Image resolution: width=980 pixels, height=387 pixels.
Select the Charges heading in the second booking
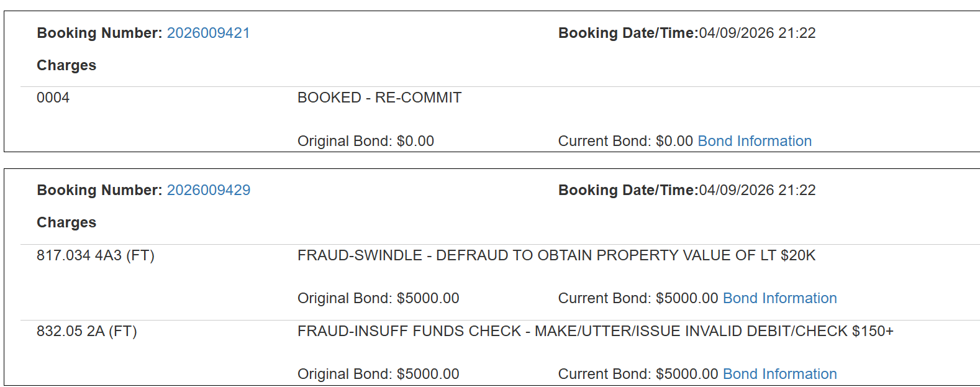click(66, 222)
